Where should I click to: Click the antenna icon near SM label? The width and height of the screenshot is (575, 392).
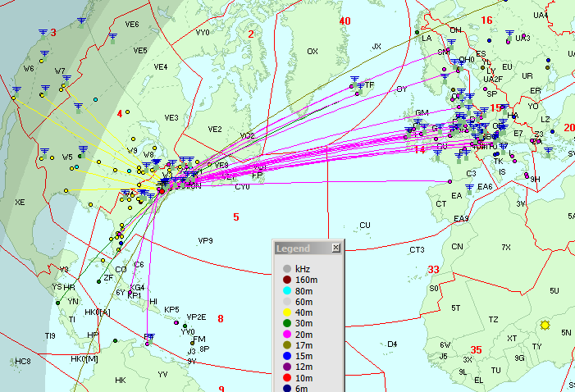click(x=451, y=43)
